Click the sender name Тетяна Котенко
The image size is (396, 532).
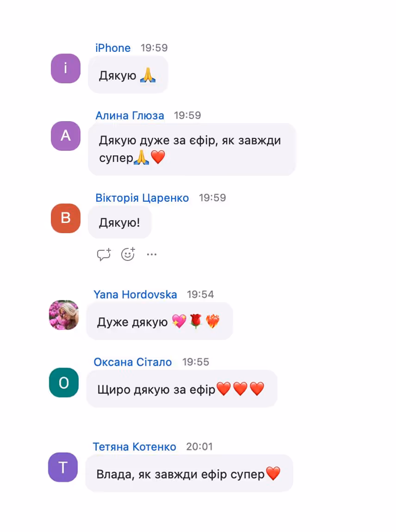point(134,446)
